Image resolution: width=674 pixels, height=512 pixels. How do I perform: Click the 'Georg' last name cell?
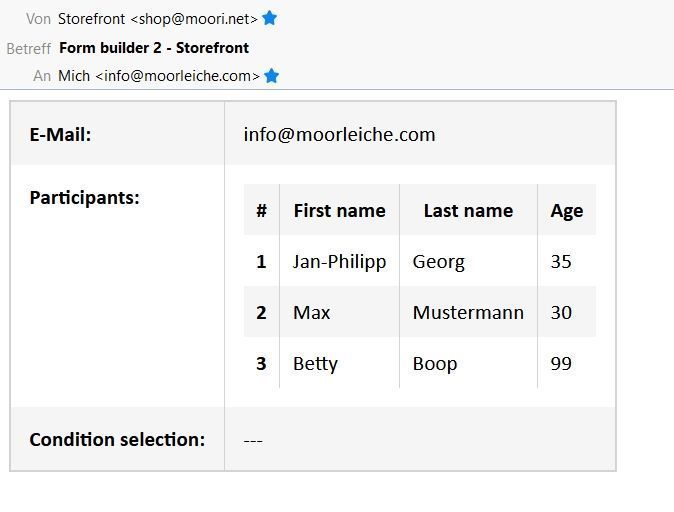tap(438, 261)
